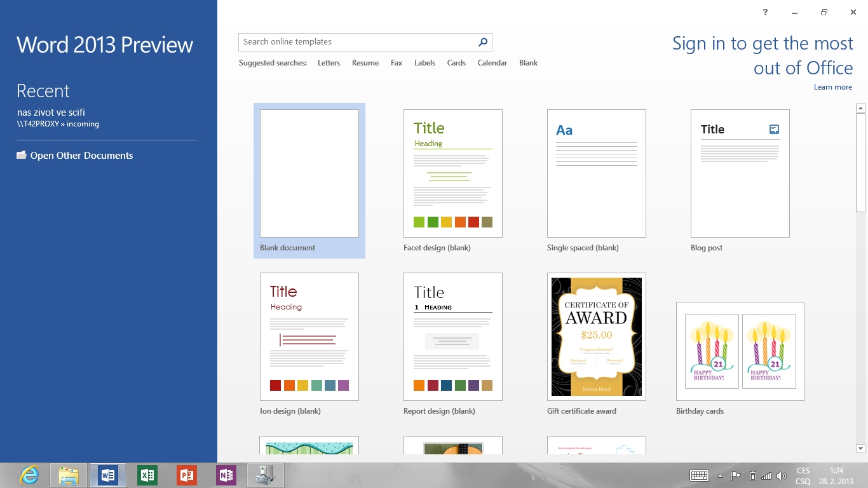The height and width of the screenshot is (488, 868).
Task: Open File Explorer from the taskbar
Action: [x=69, y=475]
